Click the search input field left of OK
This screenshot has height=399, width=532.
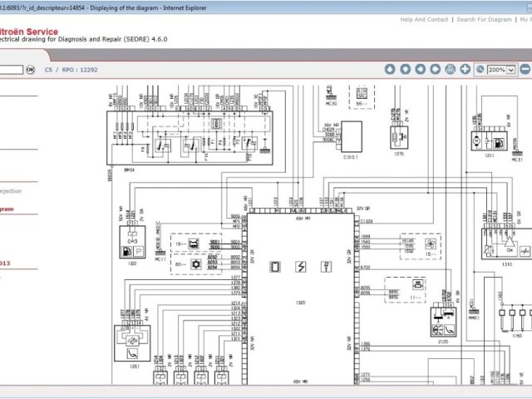11,71
